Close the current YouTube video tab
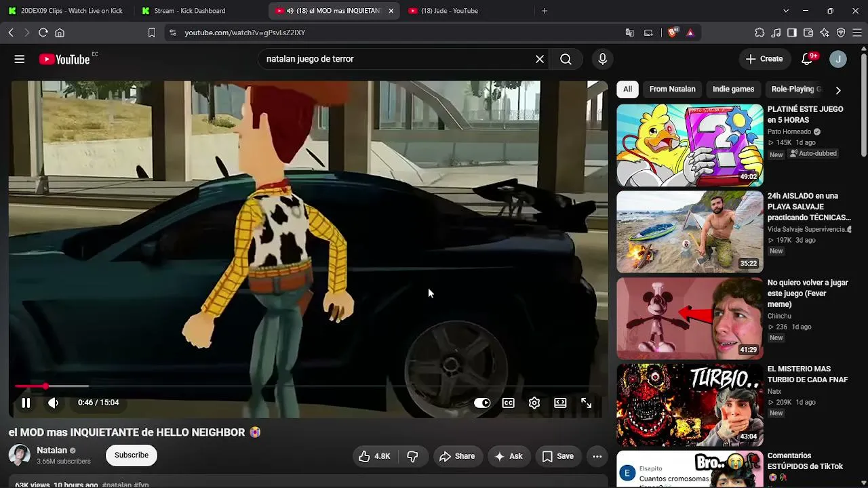Viewport: 868px width, 488px height. 391,11
